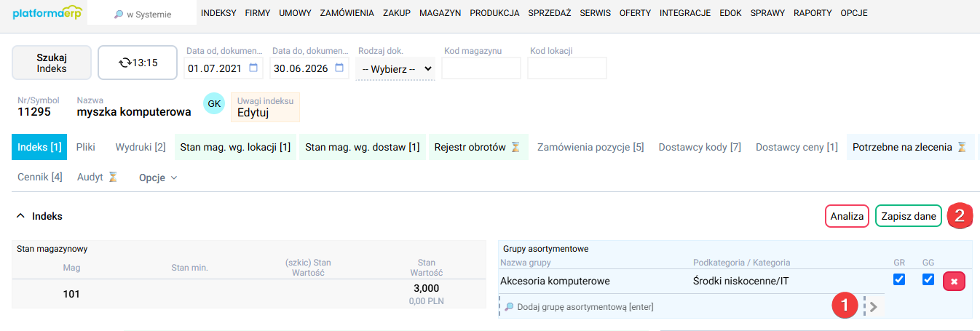
Task: Switch to Pliki tab
Action: coord(86,147)
